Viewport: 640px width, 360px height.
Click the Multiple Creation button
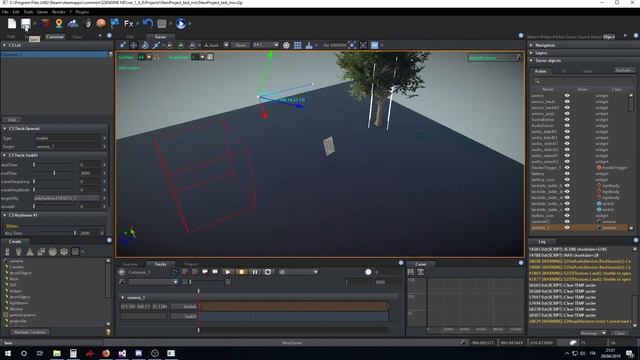30,332
